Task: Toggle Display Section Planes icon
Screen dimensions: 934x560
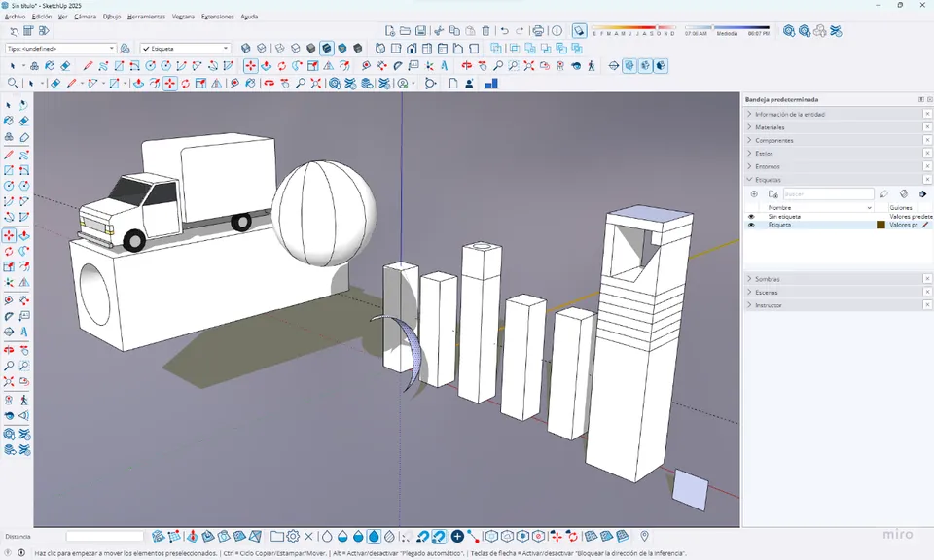Action: point(629,66)
